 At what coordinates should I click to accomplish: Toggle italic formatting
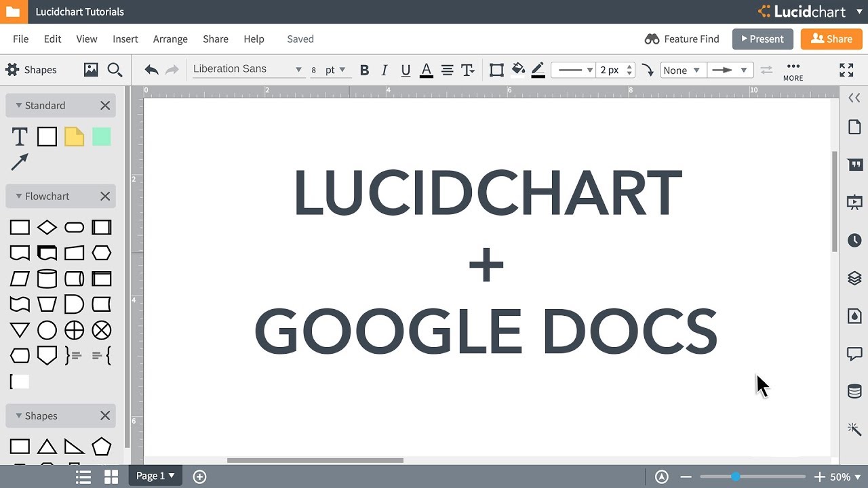tap(384, 70)
